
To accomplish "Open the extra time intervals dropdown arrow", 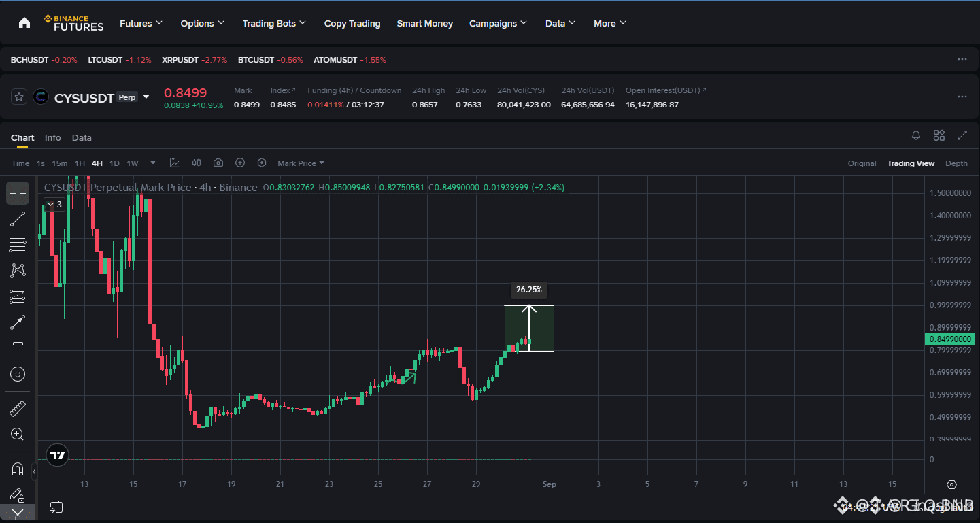I will pos(153,163).
